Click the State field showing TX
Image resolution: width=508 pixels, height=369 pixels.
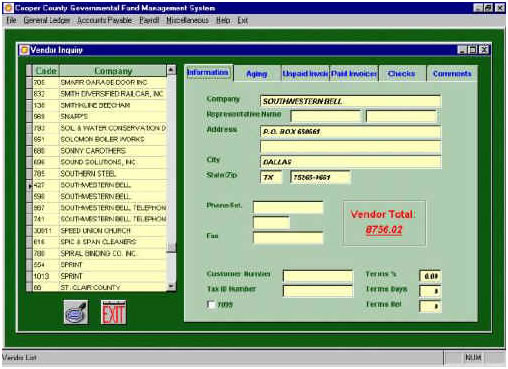point(271,177)
